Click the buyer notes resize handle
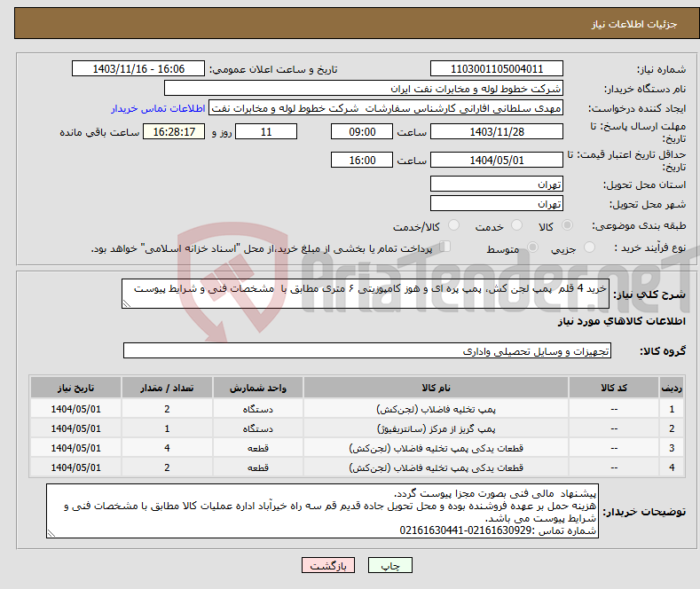Screen dimensions: 700x589 (51, 533)
